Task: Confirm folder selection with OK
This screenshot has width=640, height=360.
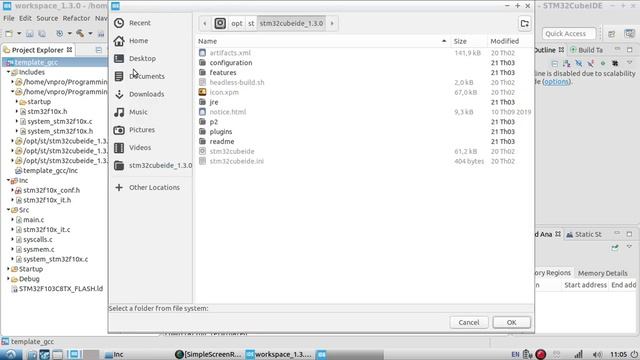Action: (511, 322)
